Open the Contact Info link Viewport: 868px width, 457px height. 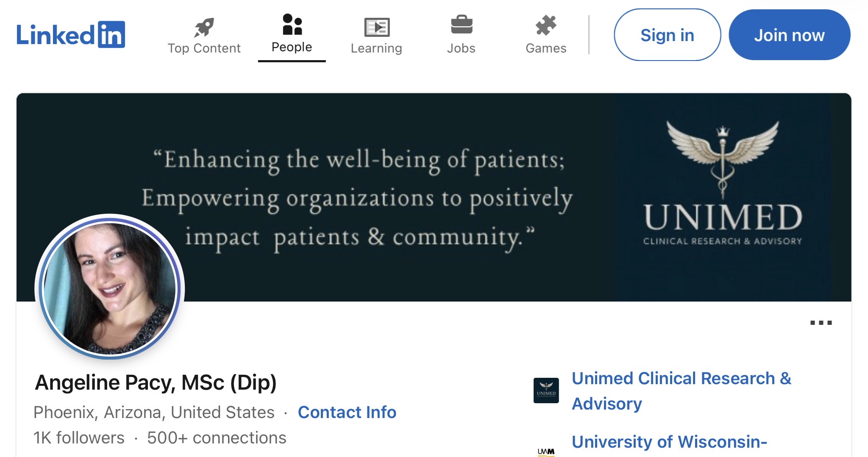(x=347, y=412)
